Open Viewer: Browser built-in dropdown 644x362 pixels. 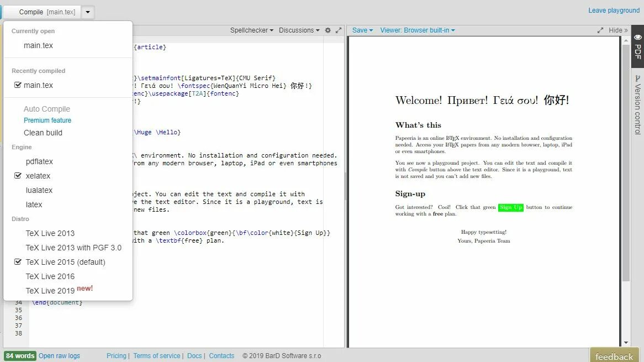tap(418, 30)
